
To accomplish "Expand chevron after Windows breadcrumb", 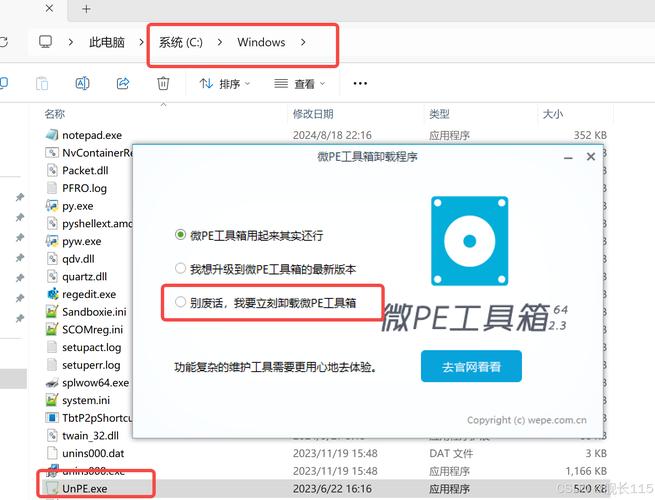I will (303, 42).
